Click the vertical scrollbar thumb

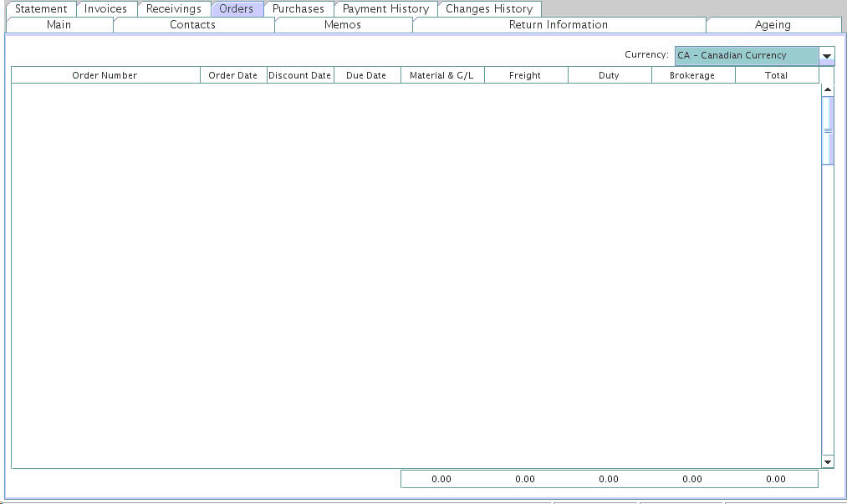pyautogui.click(x=828, y=130)
